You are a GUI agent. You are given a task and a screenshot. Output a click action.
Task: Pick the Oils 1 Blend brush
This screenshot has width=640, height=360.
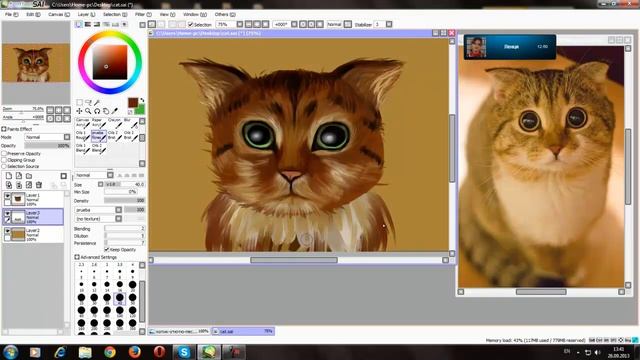tap(83, 148)
